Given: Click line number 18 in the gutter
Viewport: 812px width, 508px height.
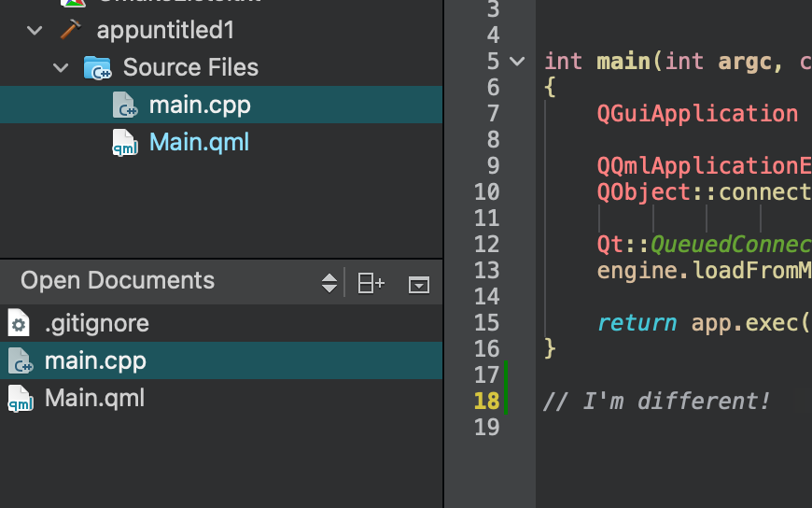Looking at the screenshot, I should click(486, 402).
